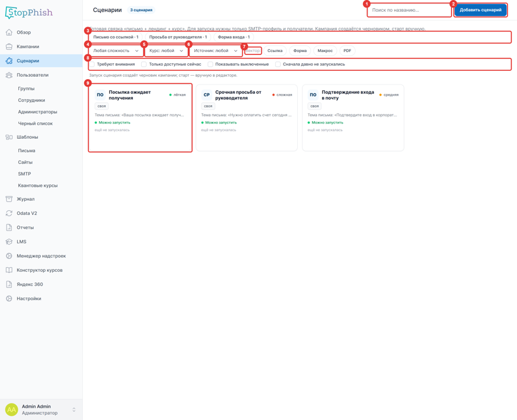Click the Сценарии puzzle icon
The image size is (517, 420).
click(x=9, y=61)
